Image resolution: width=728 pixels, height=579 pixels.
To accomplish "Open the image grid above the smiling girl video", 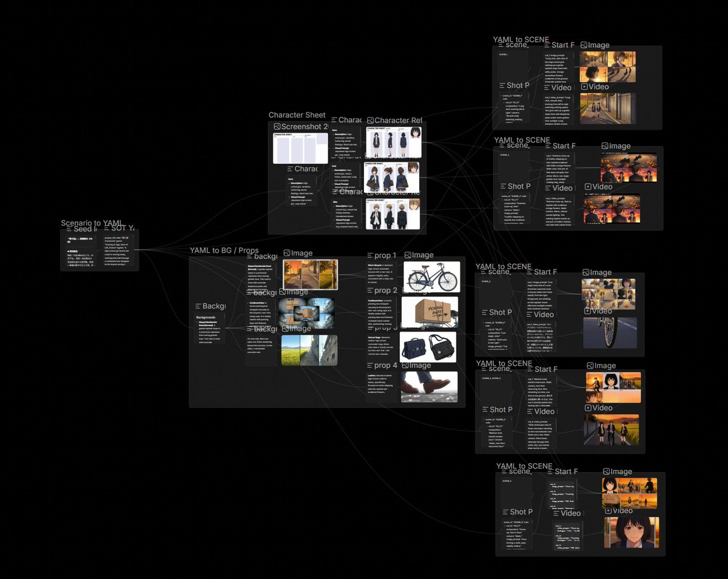I will coord(630,493).
